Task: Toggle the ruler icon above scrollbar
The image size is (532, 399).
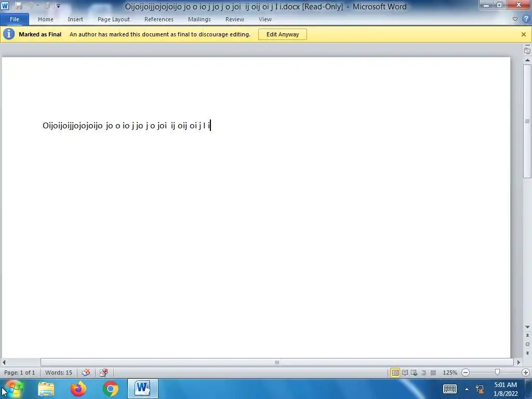Action: click(527, 50)
